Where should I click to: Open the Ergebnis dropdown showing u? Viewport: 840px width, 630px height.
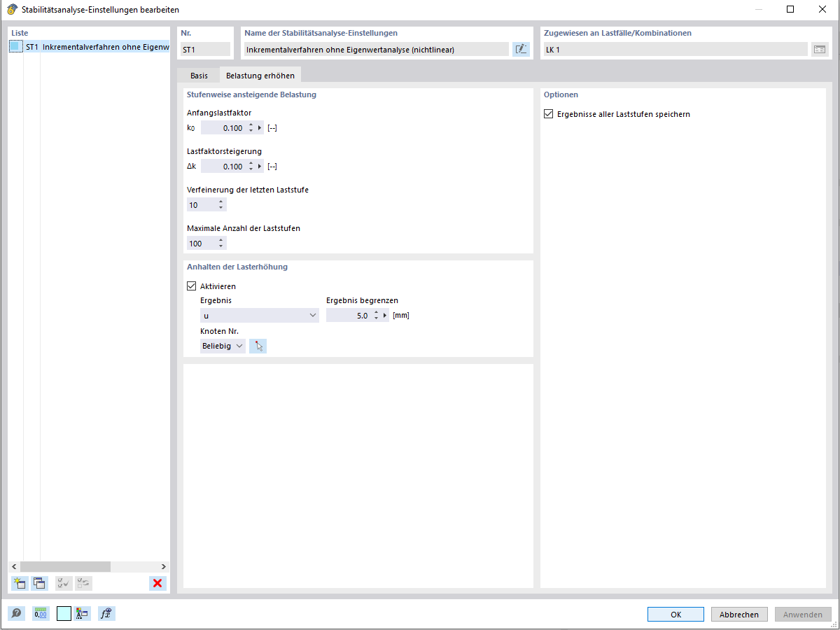coord(259,315)
